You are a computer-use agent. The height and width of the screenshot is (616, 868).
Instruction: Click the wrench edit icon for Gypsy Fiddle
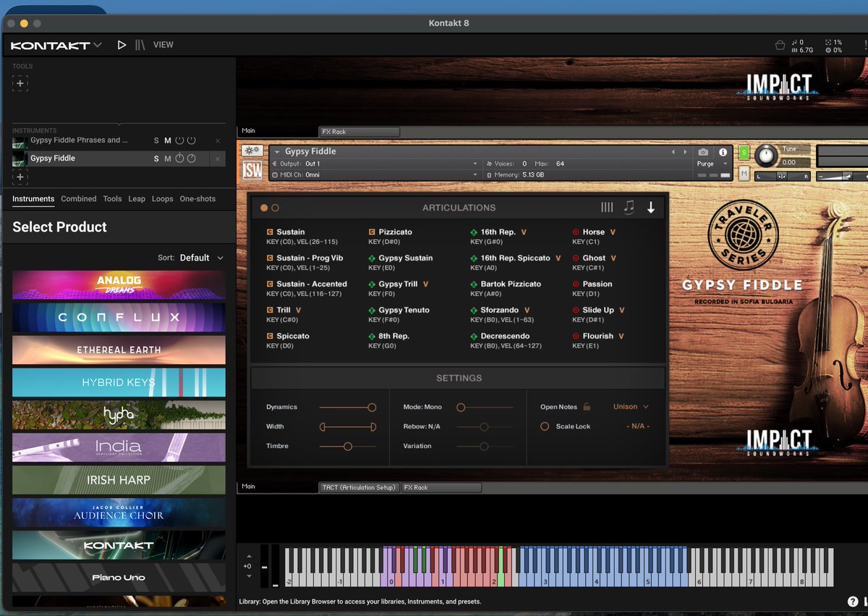[252, 151]
